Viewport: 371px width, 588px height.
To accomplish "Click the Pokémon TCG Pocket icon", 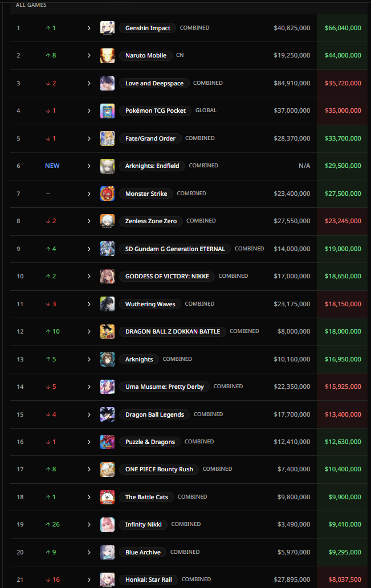I will point(107,110).
